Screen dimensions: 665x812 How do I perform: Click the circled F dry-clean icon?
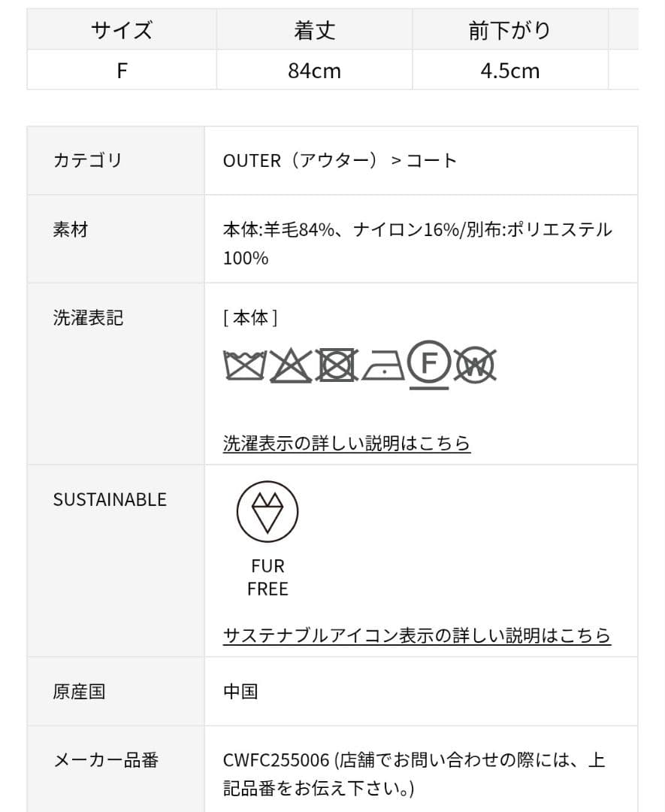pyautogui.click(x=429, y=364)
